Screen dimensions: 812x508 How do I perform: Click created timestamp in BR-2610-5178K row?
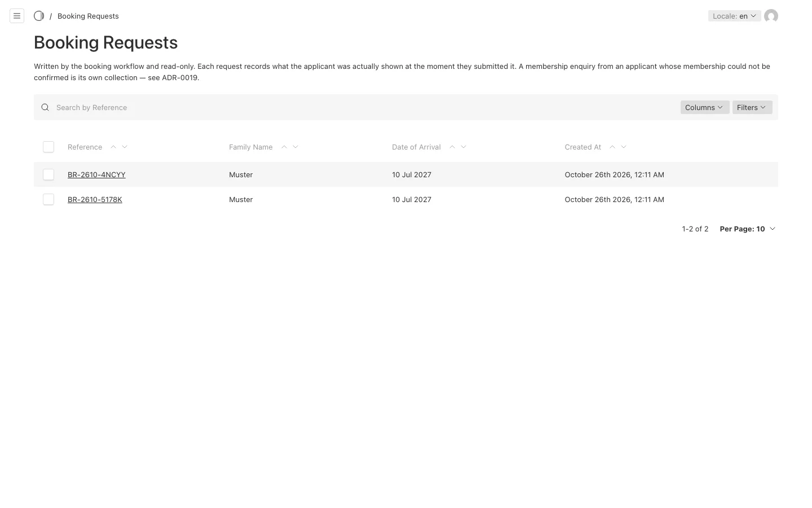pos(614,199)
